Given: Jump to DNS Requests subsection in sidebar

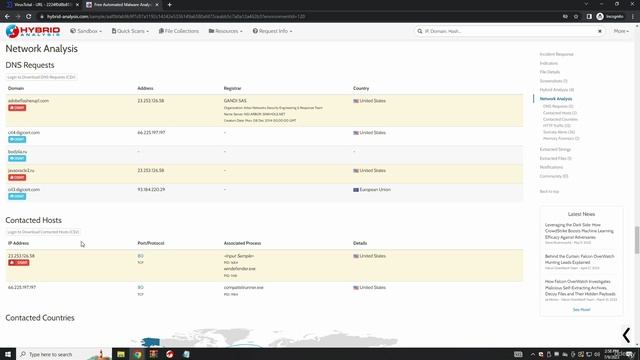Looking at the screenshot, I should click(558, 106).
